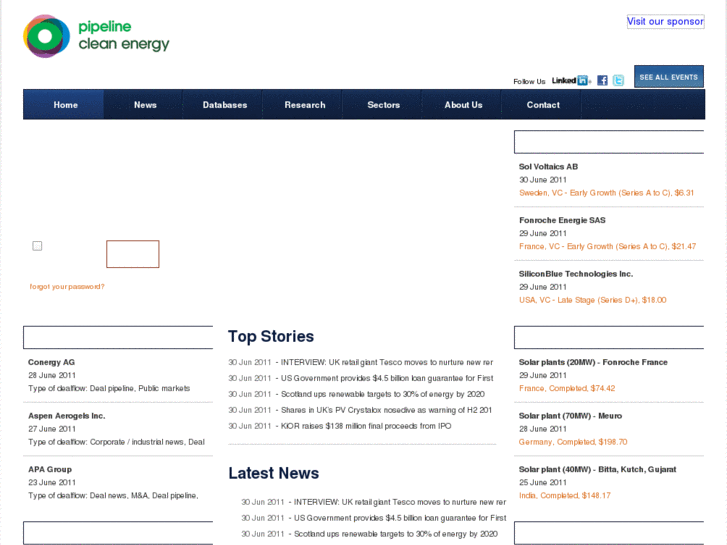Open the Sol Voltaics AB deal
Screen dimensions: 727x545
[x=548, y=167]
